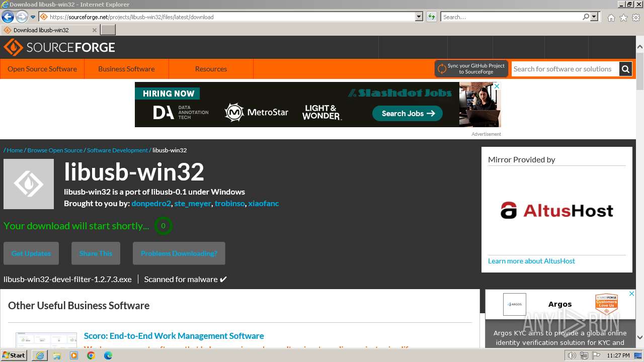Viewport: 644px width, 362px height.
Task: Open Learn more about AltusHost link
Action: point(531,261)
